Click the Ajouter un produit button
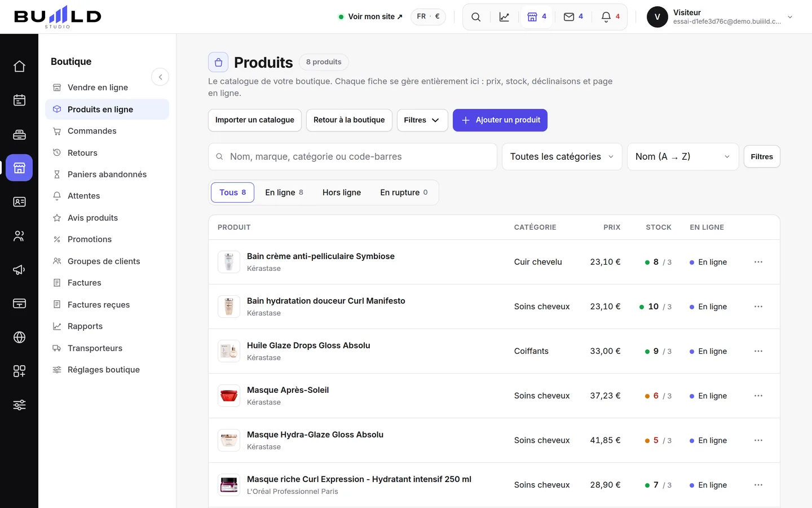Image resolution: width=812 pixels, height=508 pixels. click(x=500, y=120)
